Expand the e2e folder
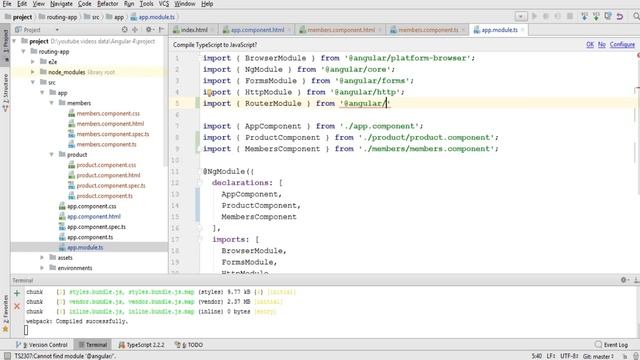The height and width of the screenshot is (360, 640). coord(33,62)
